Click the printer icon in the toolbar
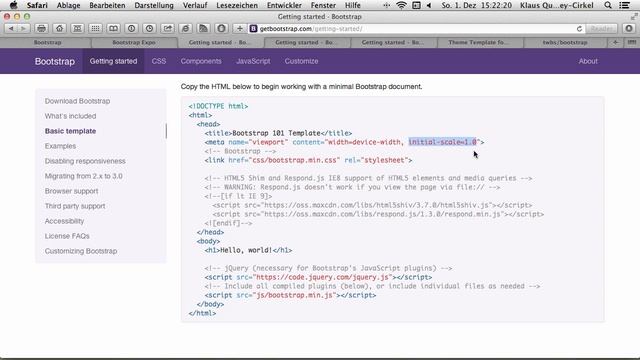 pyautogui.click(x=41, y=29)
